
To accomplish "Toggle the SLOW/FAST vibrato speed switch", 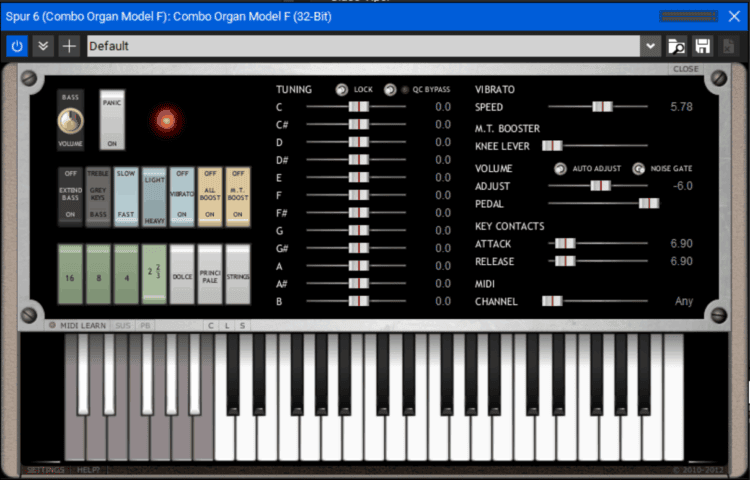I will tap(126, 196).
